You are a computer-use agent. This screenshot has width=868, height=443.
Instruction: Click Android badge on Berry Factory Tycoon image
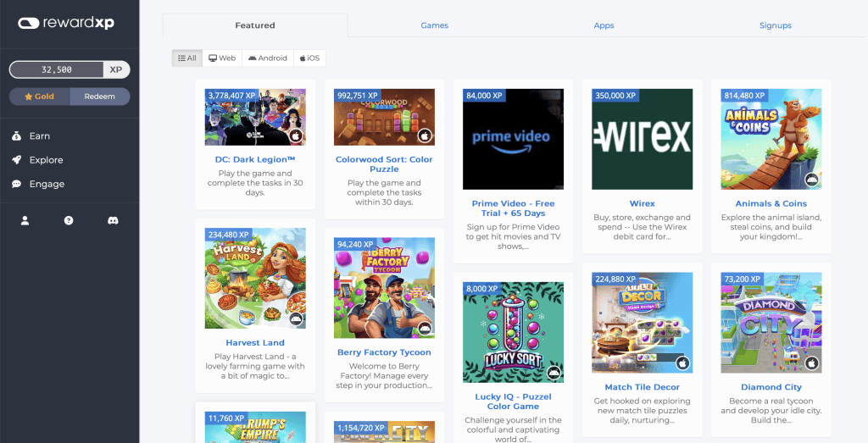point(425,328)
